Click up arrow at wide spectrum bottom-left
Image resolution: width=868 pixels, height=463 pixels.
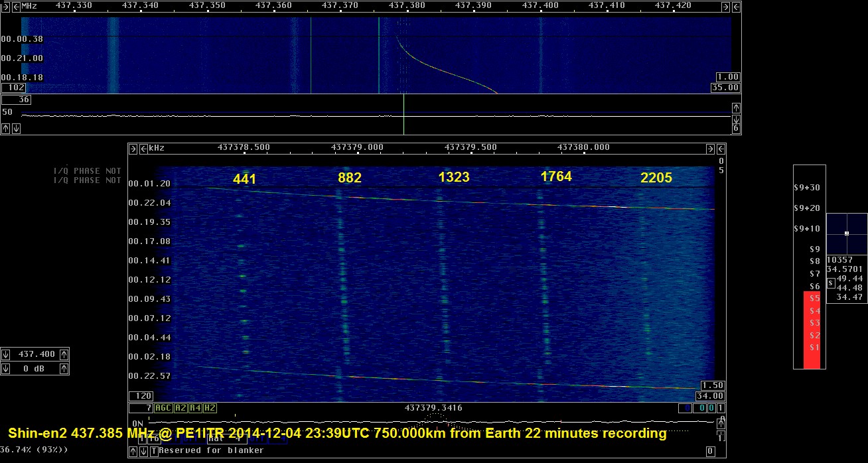pos(6,129)
